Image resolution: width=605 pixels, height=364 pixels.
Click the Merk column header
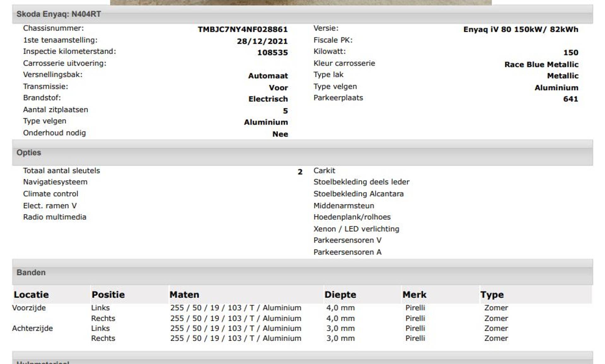(414, 295)
